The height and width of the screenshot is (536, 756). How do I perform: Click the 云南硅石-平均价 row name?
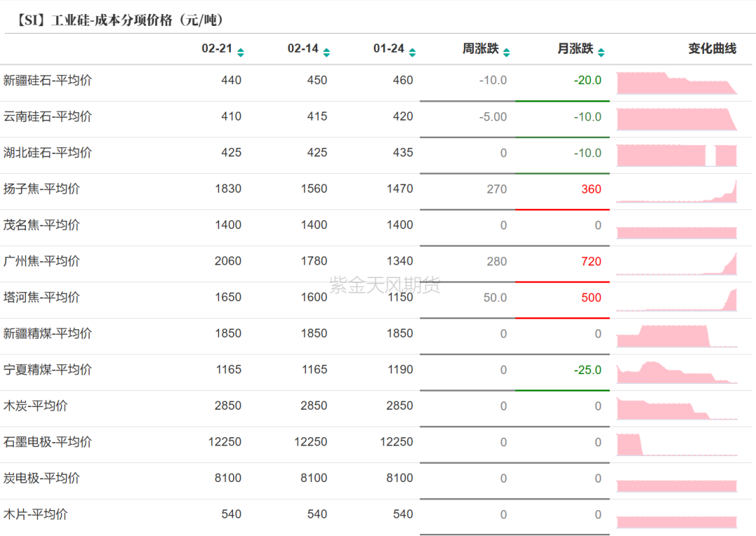pos(48,116)
